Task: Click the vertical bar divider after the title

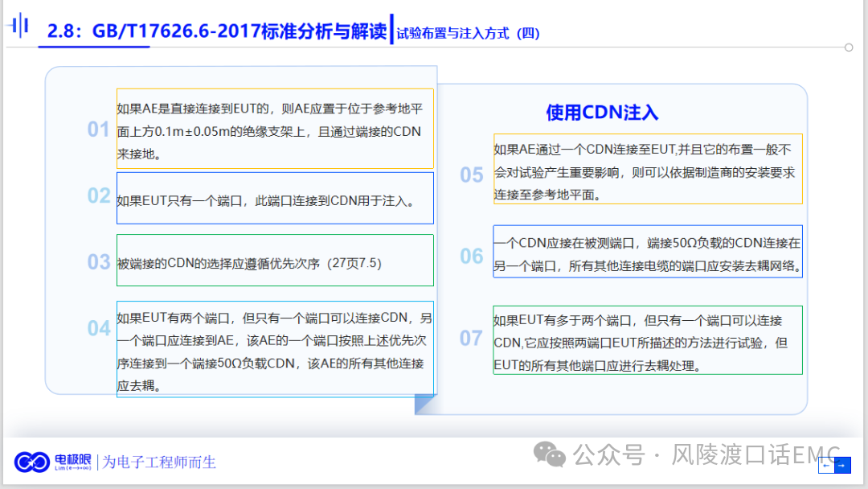Action: [x=391, y=29]
